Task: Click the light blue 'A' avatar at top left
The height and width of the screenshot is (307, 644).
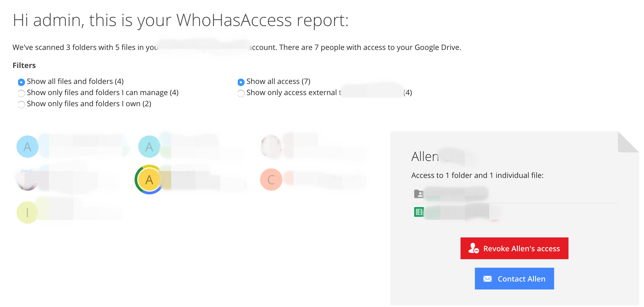Action: [x=28, y=147]
